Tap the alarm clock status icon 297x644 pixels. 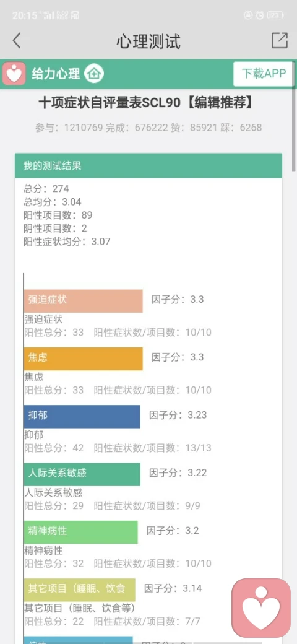[260, 15]
